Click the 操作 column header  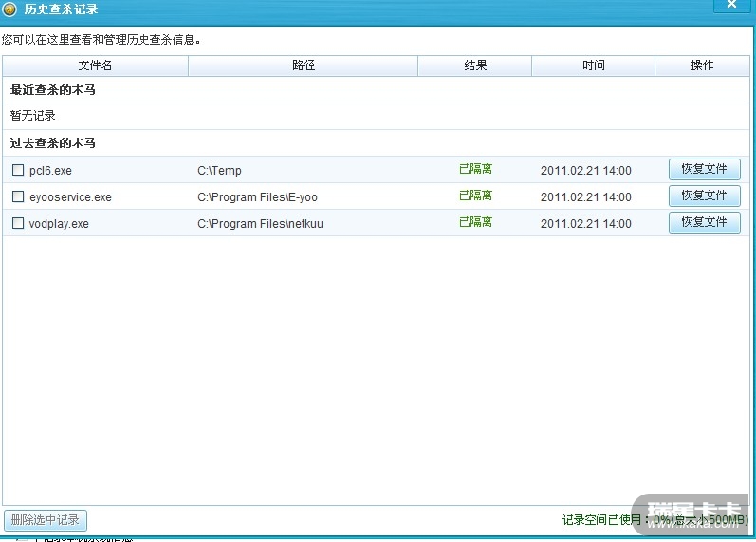702,65
